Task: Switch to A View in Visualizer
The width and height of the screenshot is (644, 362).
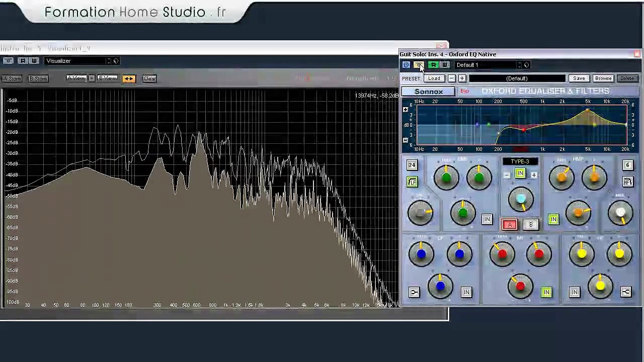Action: [76, 78]
